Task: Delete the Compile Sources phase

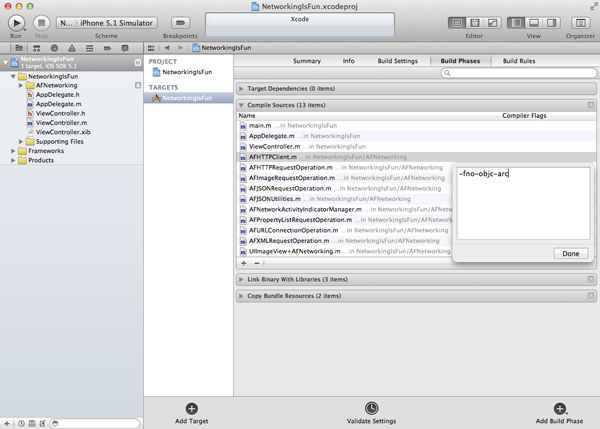Action: pos(591,105)
